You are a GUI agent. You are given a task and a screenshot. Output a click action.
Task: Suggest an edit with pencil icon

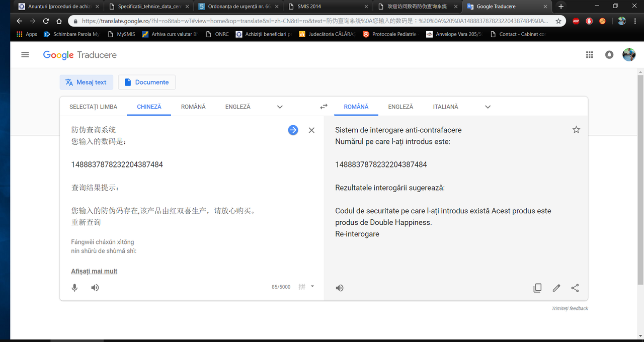tap(556, 288)
